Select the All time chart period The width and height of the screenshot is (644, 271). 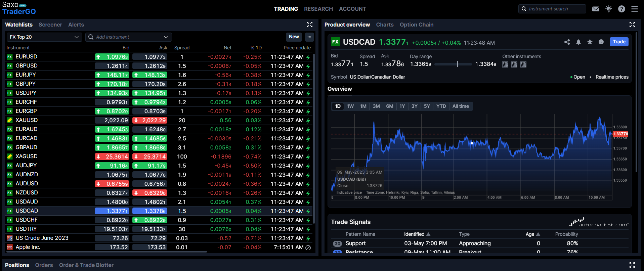[x=461, y=106]
